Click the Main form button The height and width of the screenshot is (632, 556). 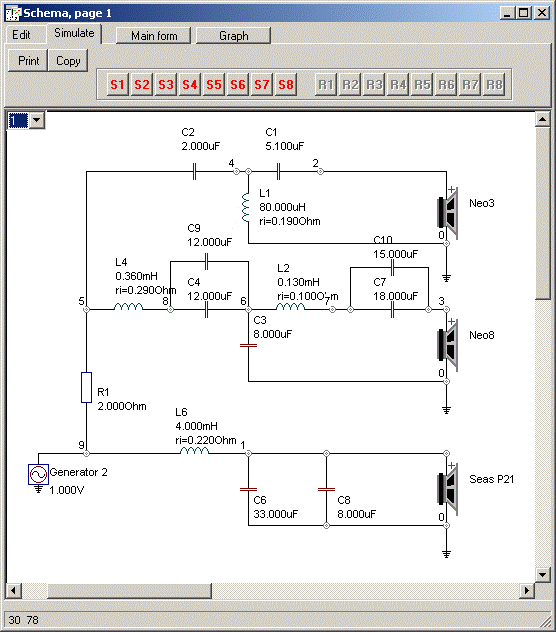tap(154, 36)
